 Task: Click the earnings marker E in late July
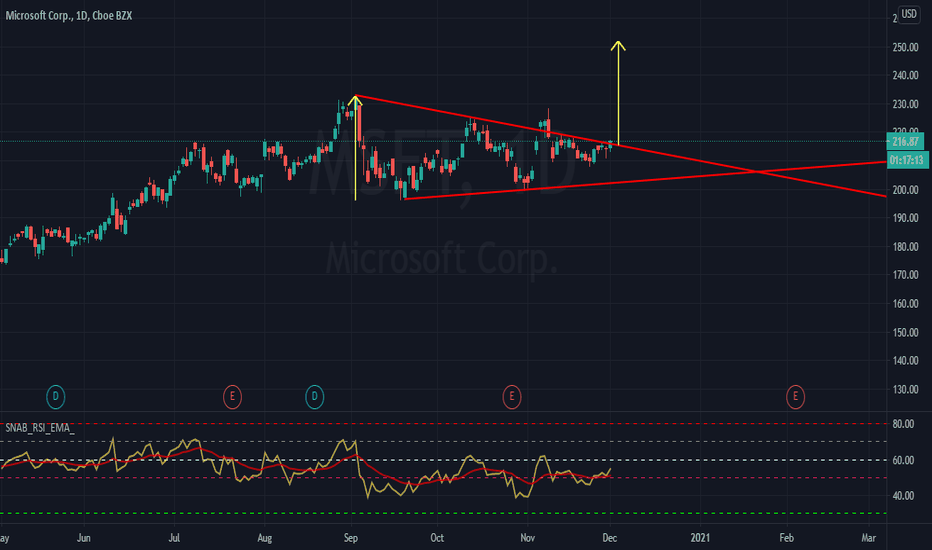tap(232, 397)
